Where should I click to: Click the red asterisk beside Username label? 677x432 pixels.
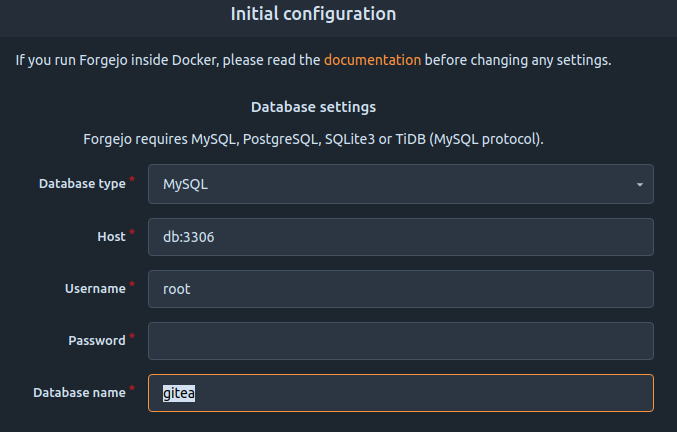[x=132, y=284]
